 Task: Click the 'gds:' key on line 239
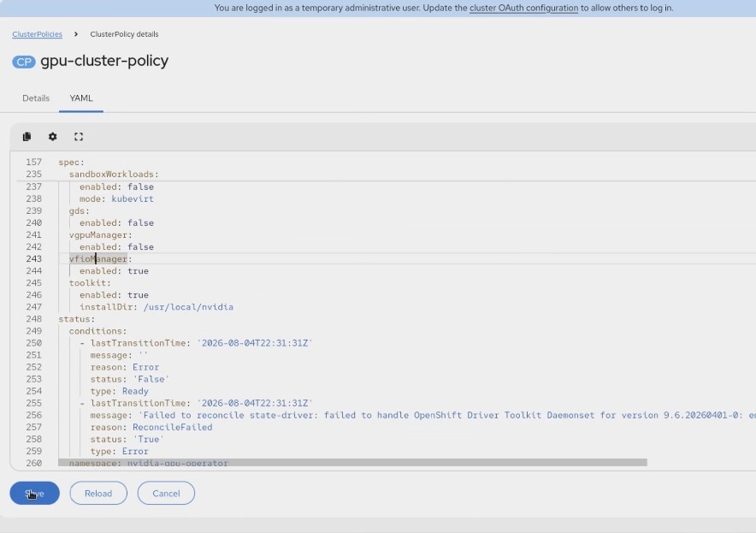tap(79, 210)
